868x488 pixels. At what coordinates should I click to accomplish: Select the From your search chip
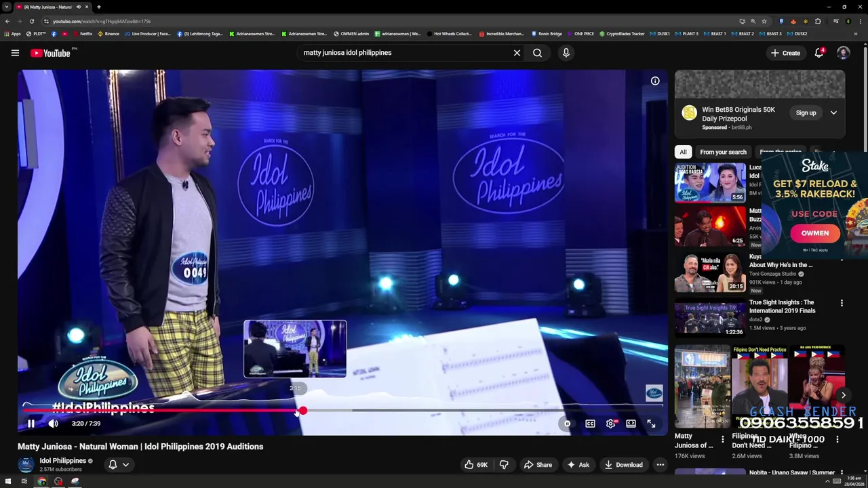[x=723, y=152]
